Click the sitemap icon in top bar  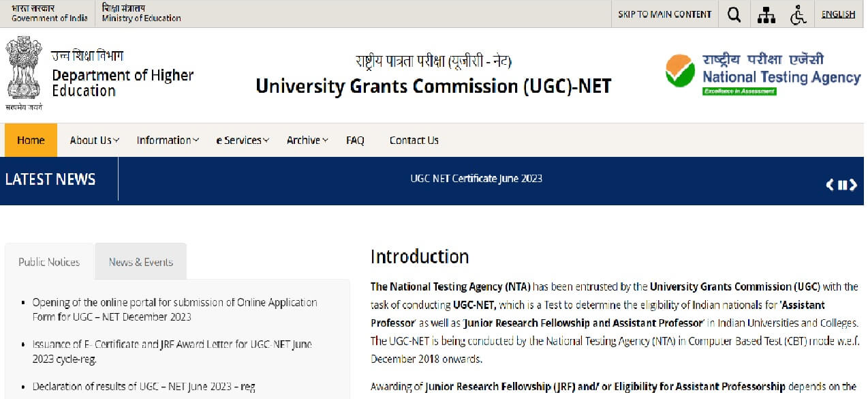766,14
